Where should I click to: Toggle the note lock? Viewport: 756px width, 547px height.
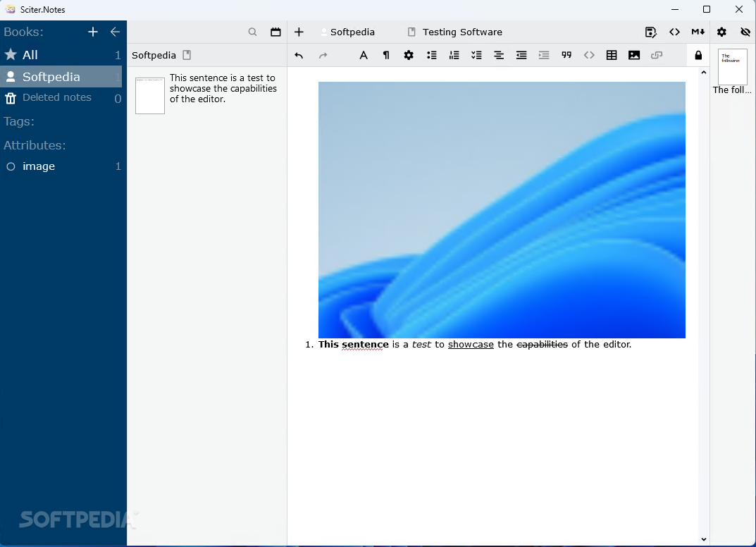(x=698, y=56)
